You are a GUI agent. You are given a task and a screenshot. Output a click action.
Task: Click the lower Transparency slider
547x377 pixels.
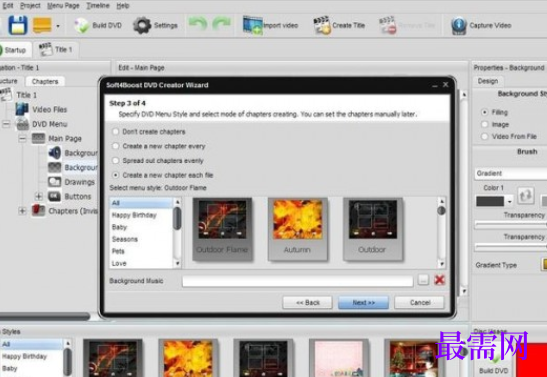click(511, 247)
